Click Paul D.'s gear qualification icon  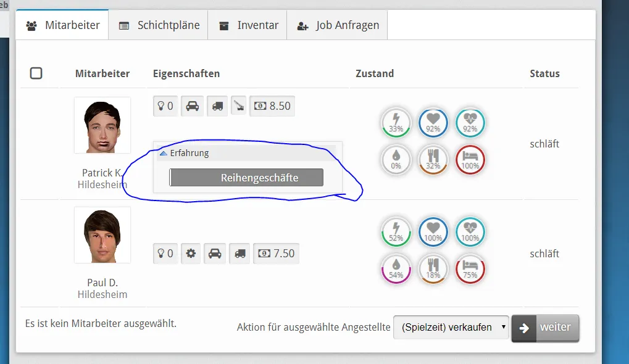pyautogui.click(x=191, y=253)
